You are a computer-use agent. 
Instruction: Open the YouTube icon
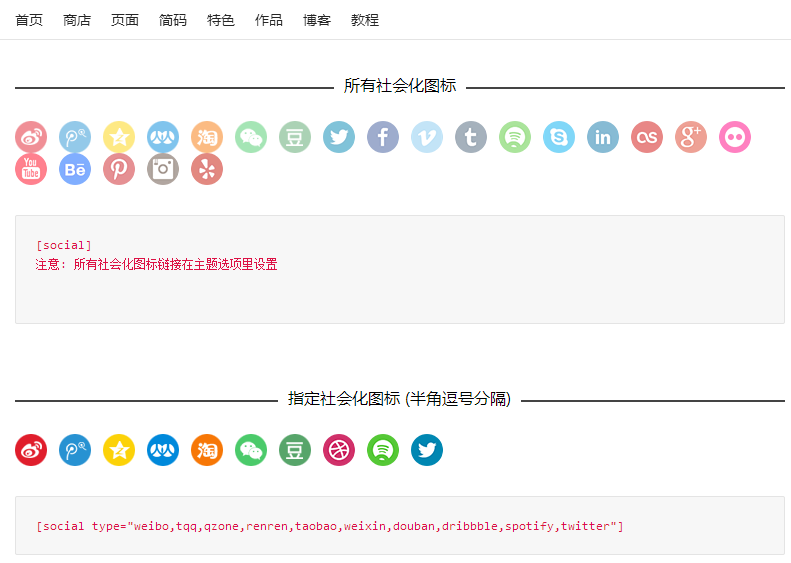[31, 169]
